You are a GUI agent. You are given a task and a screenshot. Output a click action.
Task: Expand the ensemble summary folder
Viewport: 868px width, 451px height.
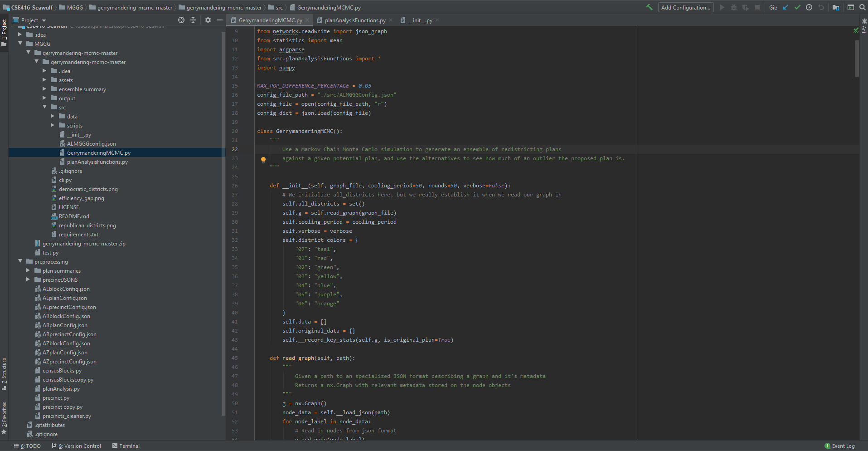pyautogui.click(x=44, y=89)
